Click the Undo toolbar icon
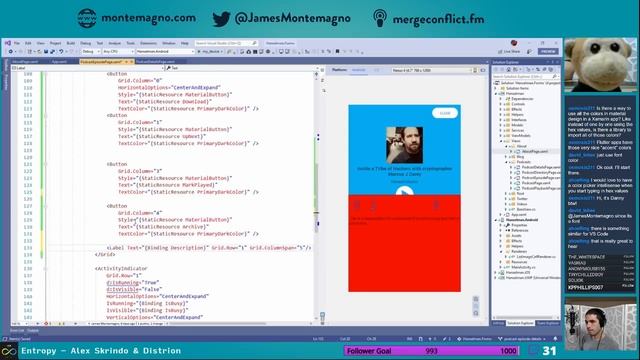The width and height of the screenshot is (640, 360). coord(61,51)
